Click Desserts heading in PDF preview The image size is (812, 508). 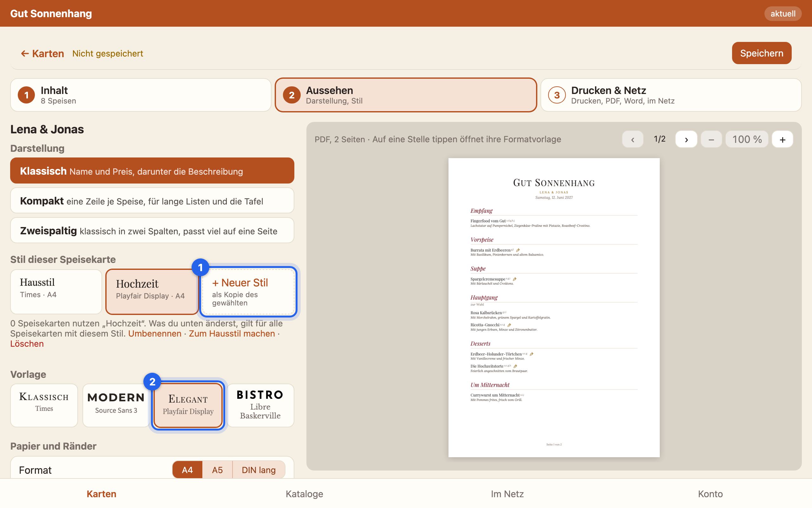(x=480, y=344)
